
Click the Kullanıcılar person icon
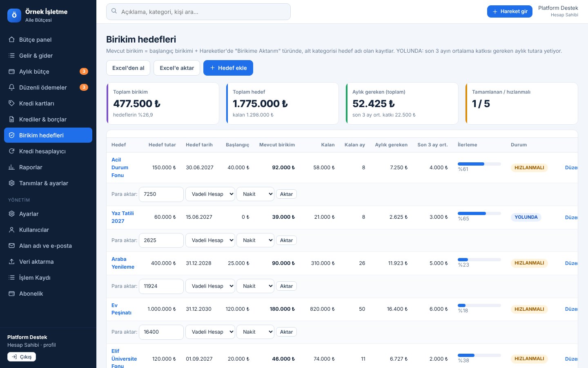[x=11, y=230]
